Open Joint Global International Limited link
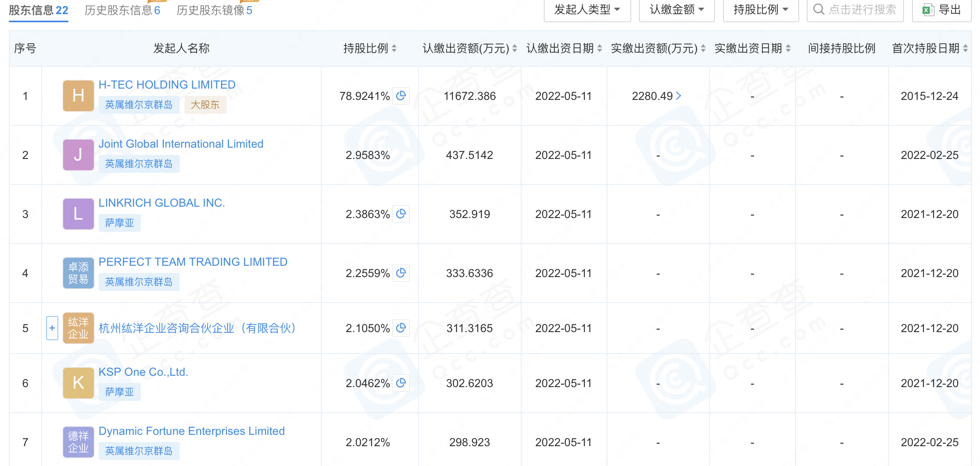 coord(181,144)
